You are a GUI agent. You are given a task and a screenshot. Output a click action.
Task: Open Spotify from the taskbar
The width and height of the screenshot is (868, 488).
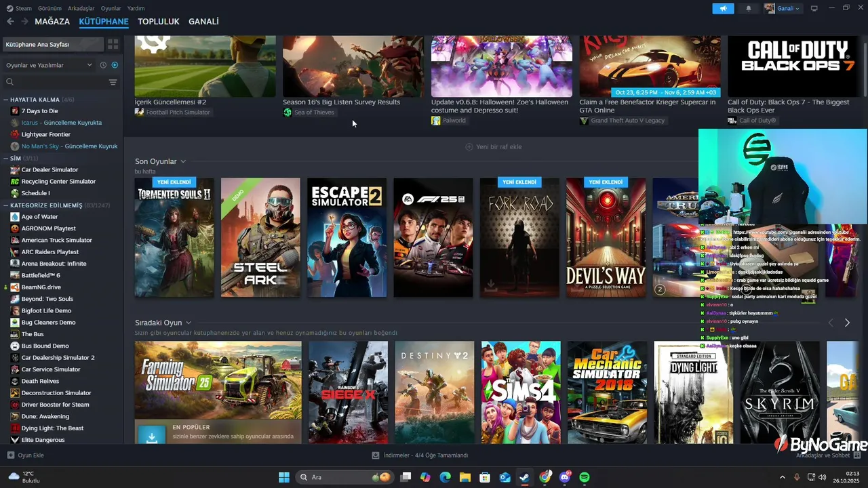(585, 477)
